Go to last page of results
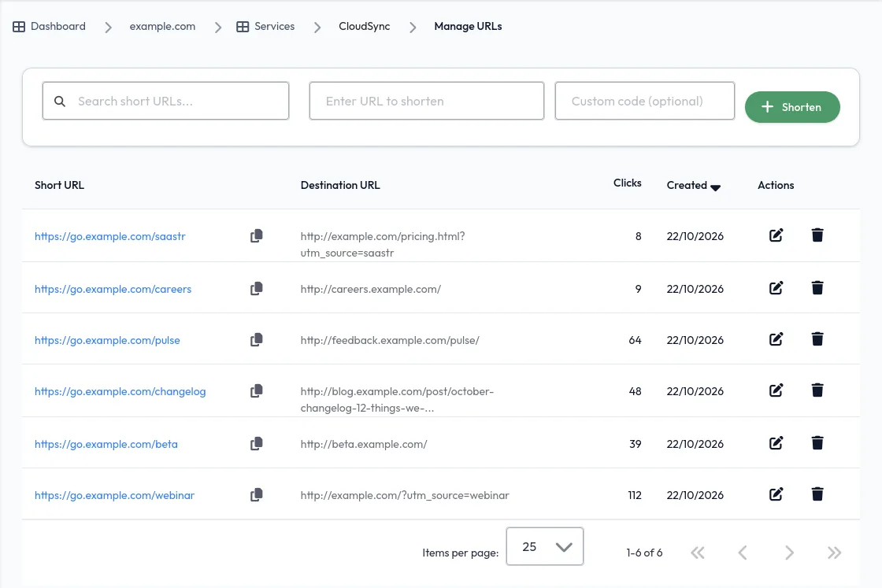 834,553
